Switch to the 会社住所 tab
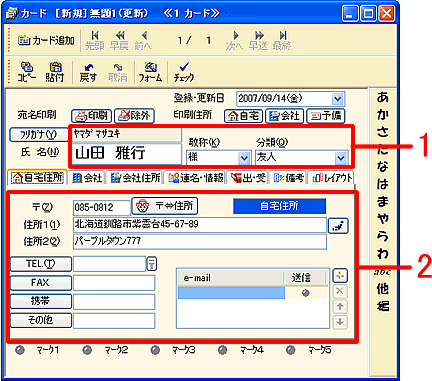The width and height of the screenshot is (432, 381). [135, 178]
